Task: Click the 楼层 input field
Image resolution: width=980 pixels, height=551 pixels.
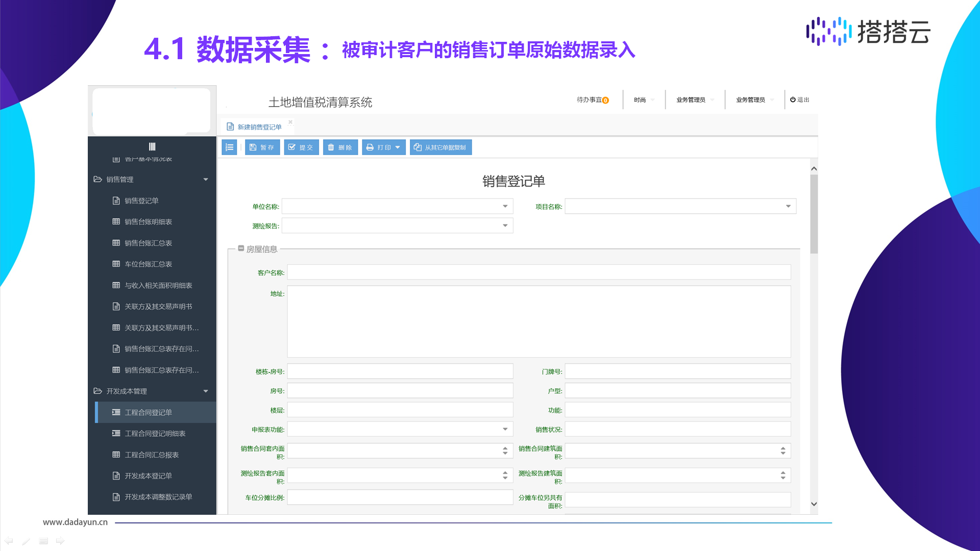Action: pos(400,410)
